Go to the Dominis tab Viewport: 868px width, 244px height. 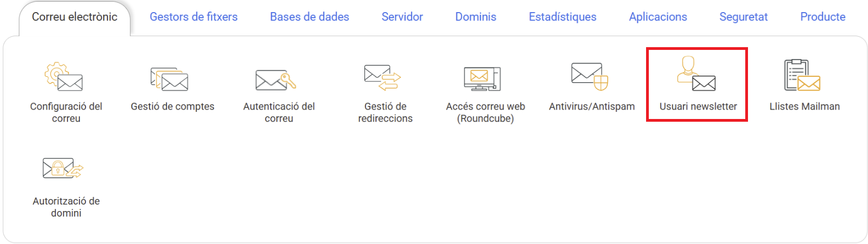click(x=476, y=17)
